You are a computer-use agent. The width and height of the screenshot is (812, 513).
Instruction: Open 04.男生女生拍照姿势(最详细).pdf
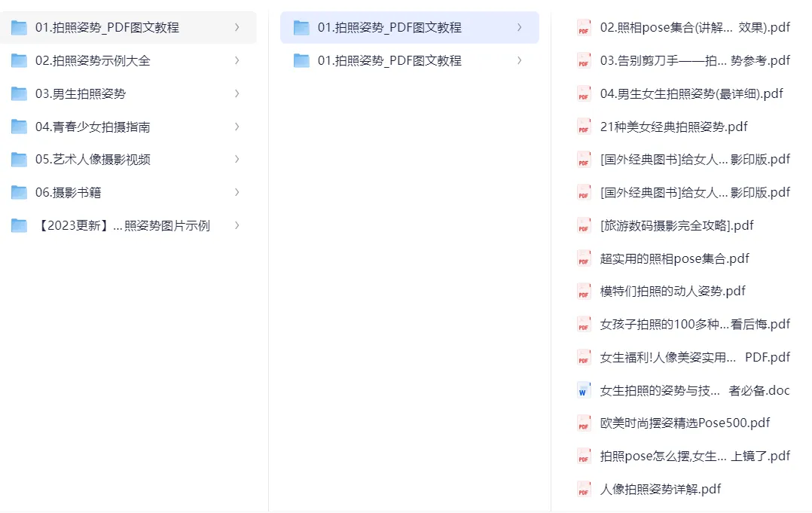pos(691,94)
